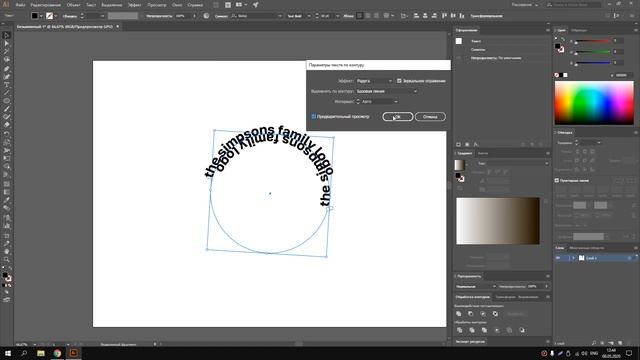640x360 pixels.
Task: Open the align-to-path dropdown in dialog
Action: coord(387,91)
